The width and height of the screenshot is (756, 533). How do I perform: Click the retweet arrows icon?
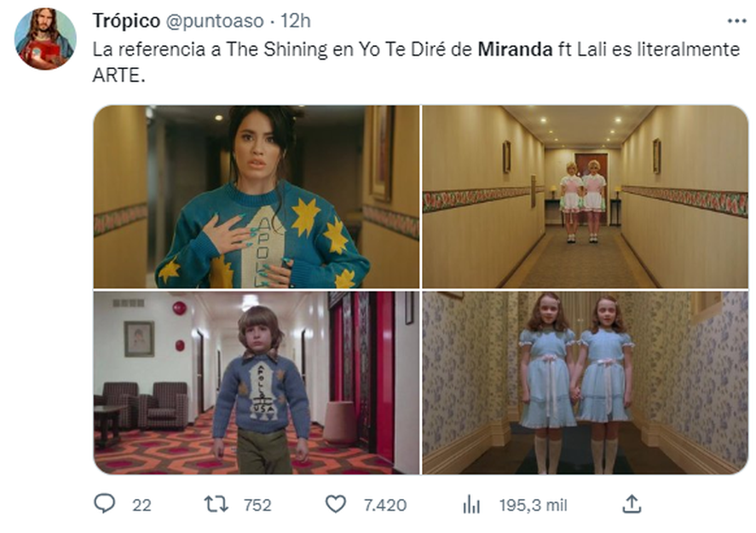point(216,505)
